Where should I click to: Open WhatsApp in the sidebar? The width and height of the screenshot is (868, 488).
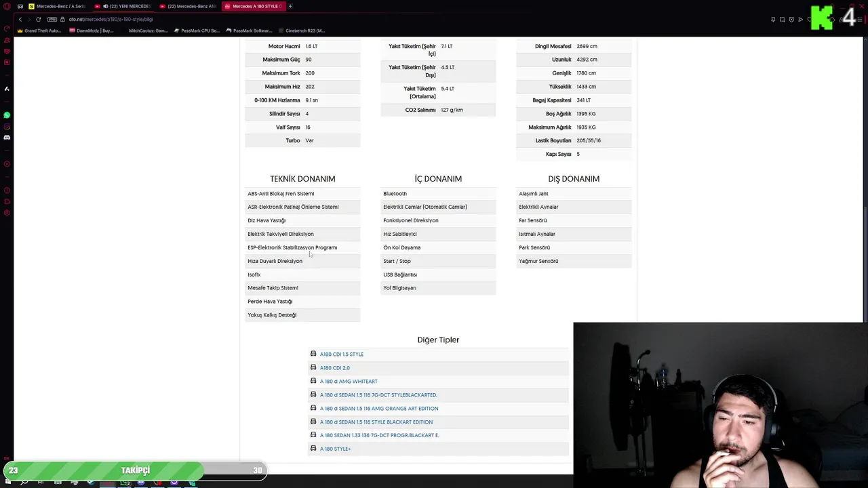[7, 115]
